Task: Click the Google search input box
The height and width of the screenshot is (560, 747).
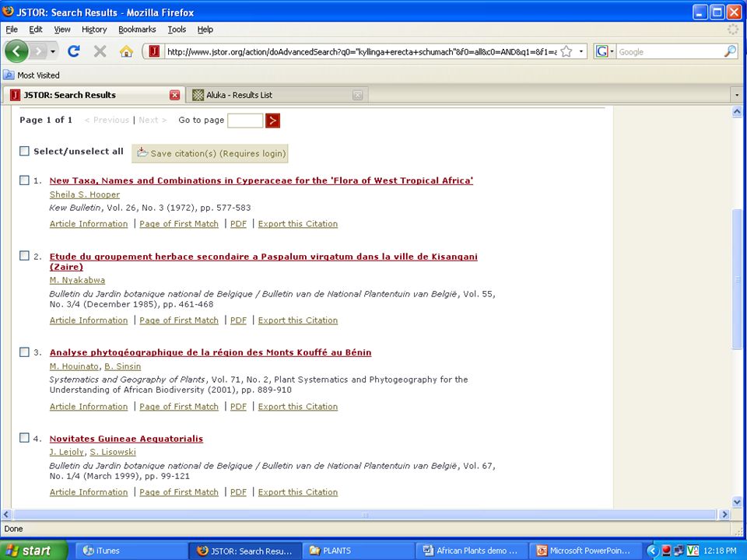Action: click(x=670, y=52)
